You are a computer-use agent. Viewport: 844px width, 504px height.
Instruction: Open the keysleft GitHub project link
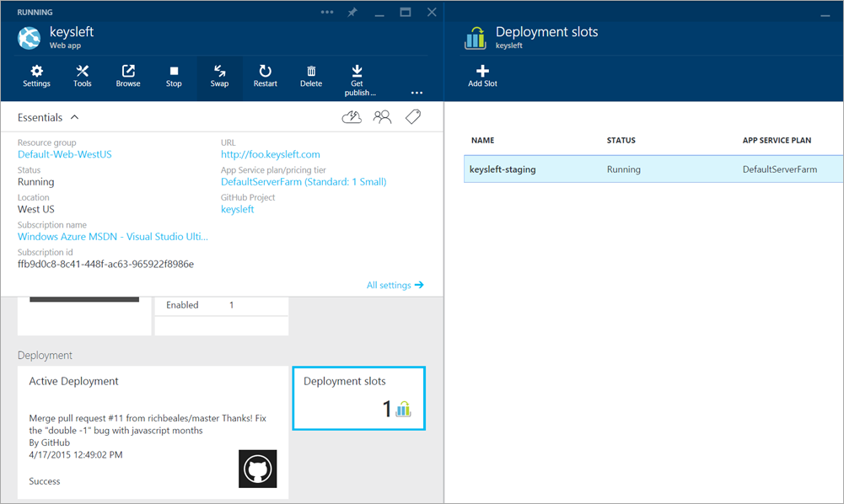point(238,209)
